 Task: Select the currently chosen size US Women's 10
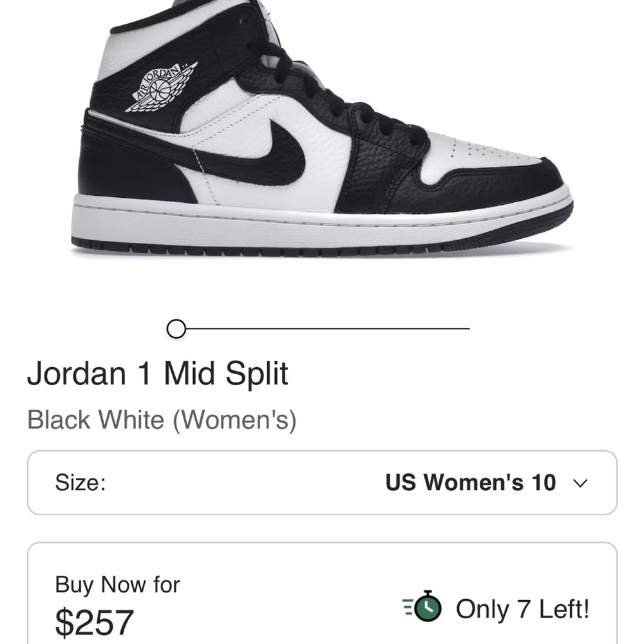pyautogui.click(x=472, y=483)
